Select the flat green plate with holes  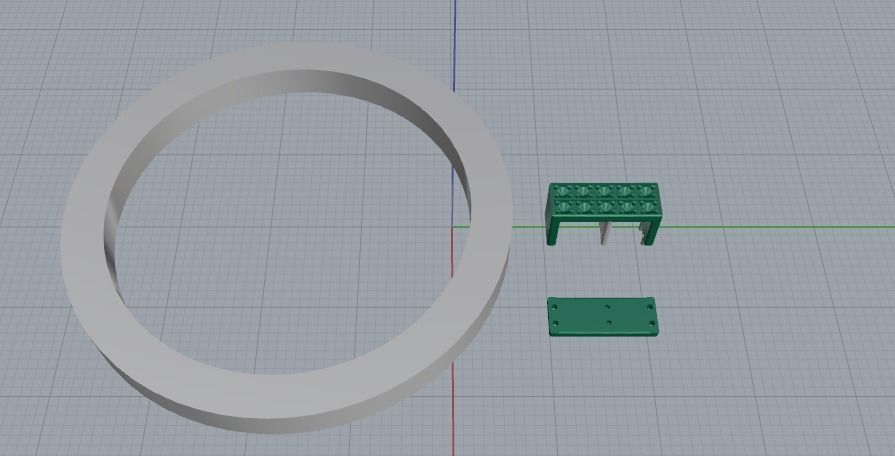pos(602,316)
